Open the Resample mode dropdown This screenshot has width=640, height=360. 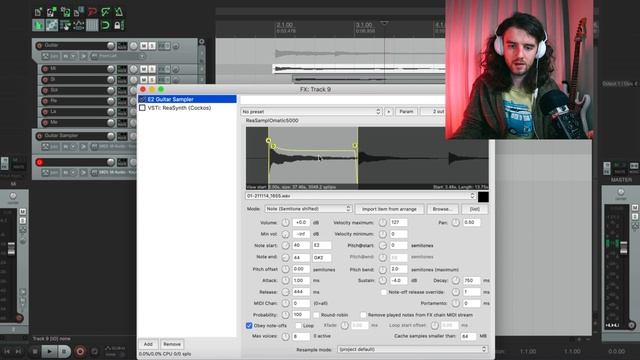(x=412, y=349)
